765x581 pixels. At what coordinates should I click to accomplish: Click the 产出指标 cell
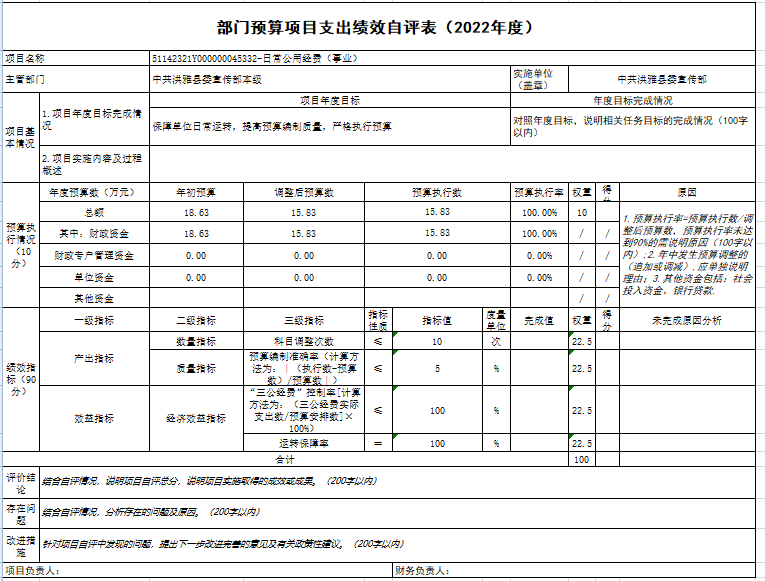(x=94, y=359)
